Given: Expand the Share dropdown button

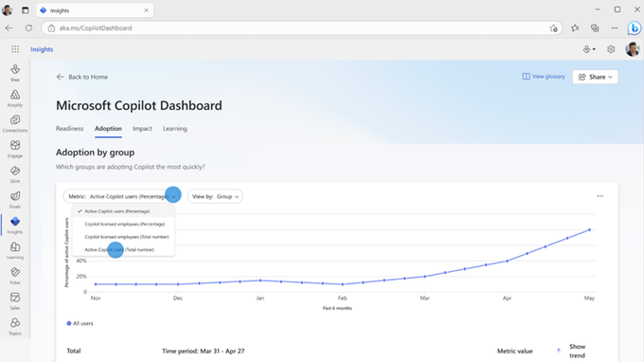Looking at the screenshot, I should 595,77.
